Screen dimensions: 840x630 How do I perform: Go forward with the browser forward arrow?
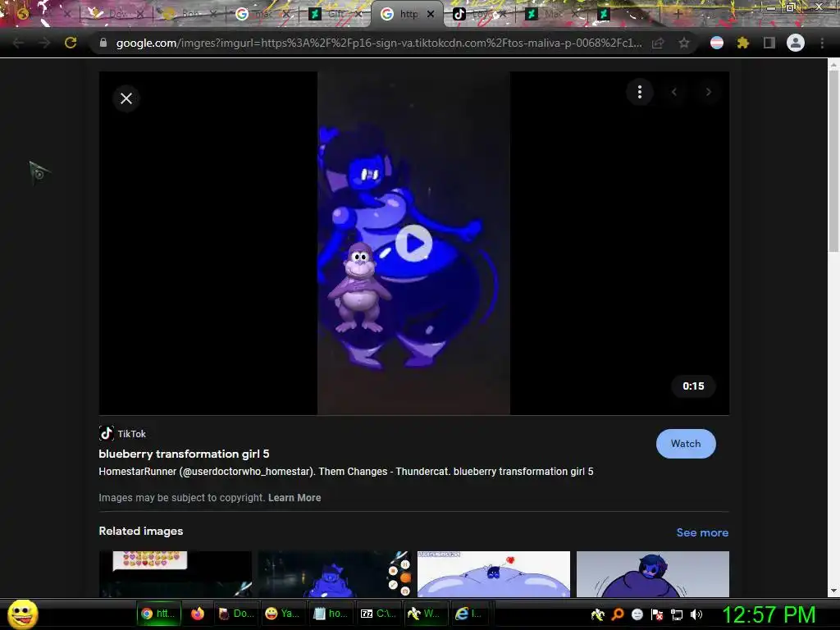tap(44, 43)
